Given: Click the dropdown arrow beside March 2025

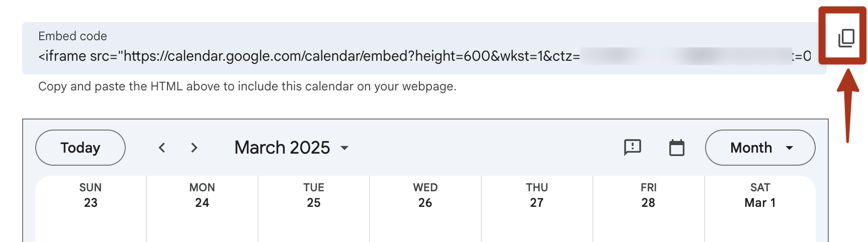Looking at the screenshot, I should point(344,148).
